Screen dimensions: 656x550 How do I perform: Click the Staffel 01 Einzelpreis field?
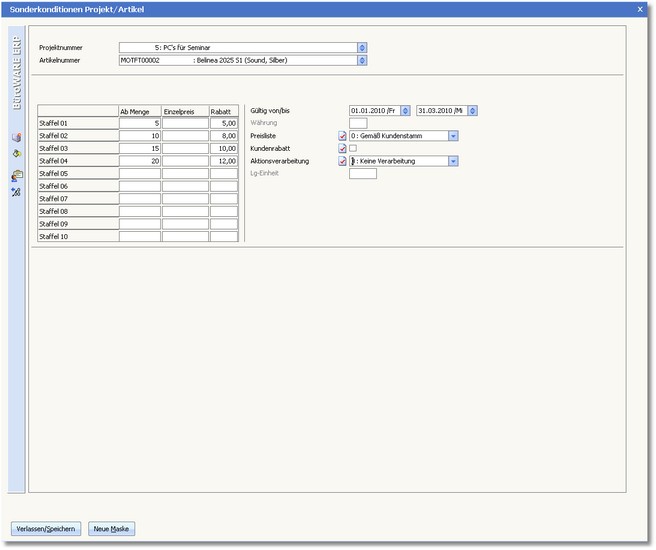pos(185,123)
